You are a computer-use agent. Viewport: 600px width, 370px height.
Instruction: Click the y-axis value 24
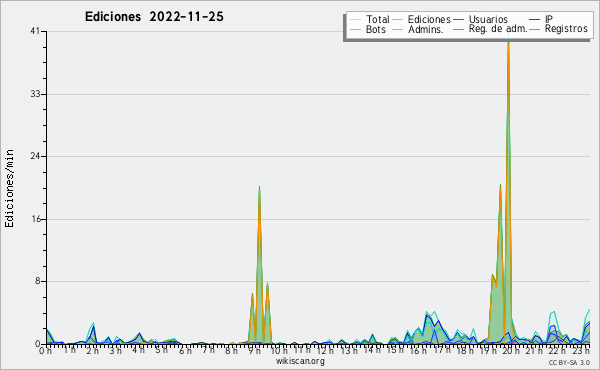point(35,156)
